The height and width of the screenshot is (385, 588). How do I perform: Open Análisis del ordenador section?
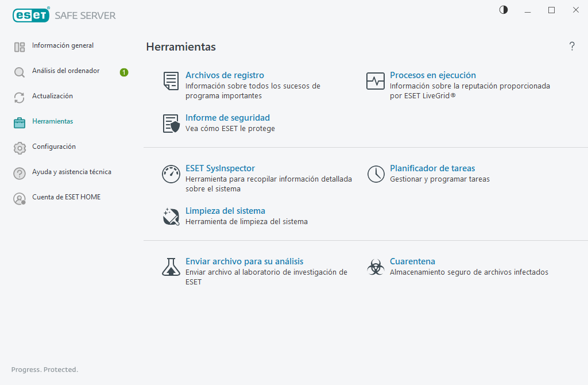pyautogui.click(x=65, y=71)
